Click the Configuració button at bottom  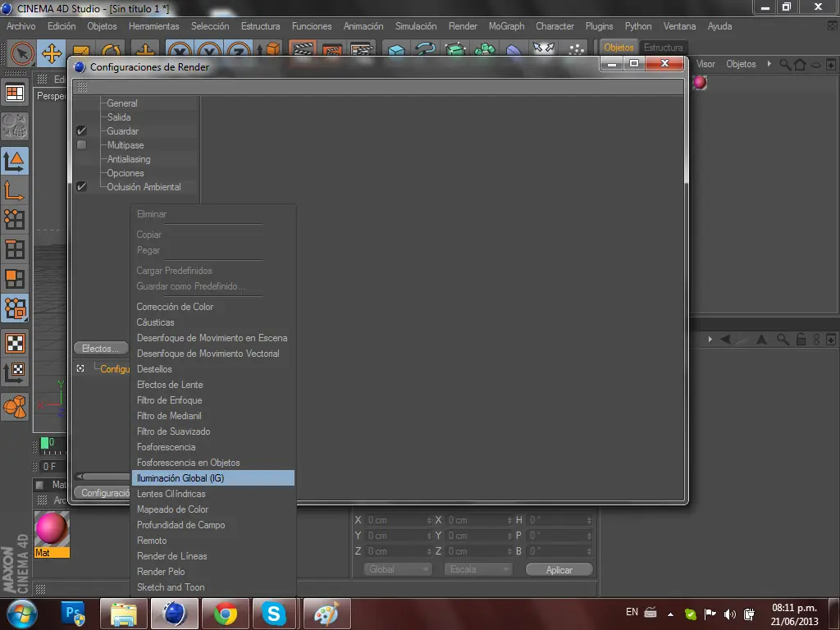click(x=103, y=493)
